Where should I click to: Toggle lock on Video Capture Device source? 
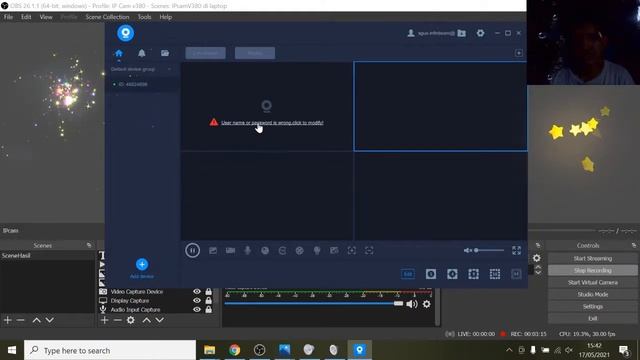pos(209,291)
